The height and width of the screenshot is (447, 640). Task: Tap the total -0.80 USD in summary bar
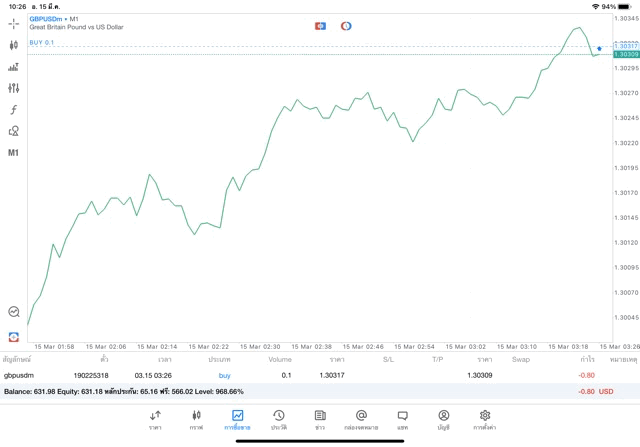(596, 391)
